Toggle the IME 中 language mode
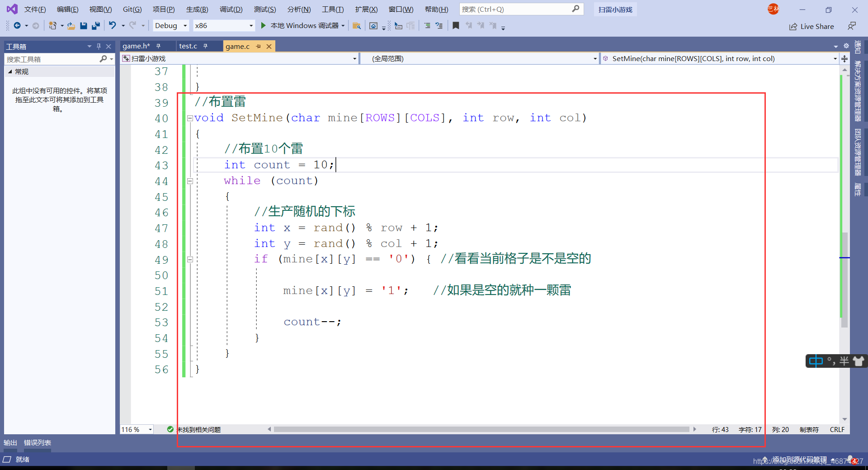This screenshot has height=470, width=868. pos(816,361)
